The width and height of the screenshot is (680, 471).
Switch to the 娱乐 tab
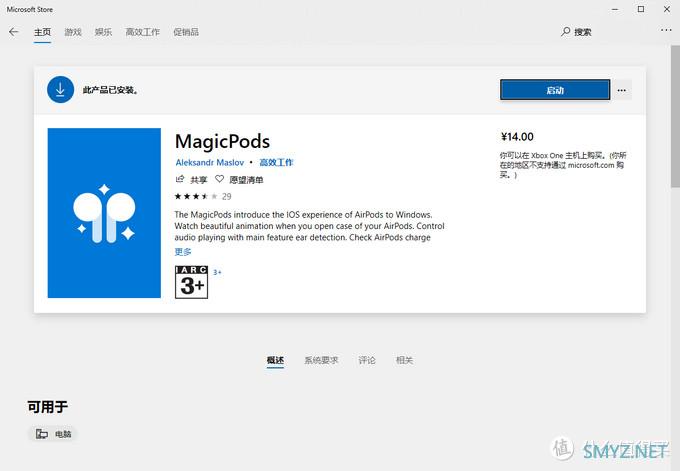103,32
